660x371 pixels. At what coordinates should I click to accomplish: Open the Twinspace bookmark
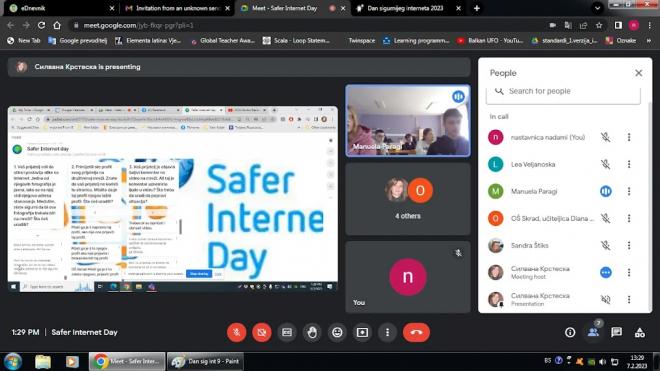click(x=362, y=40)
